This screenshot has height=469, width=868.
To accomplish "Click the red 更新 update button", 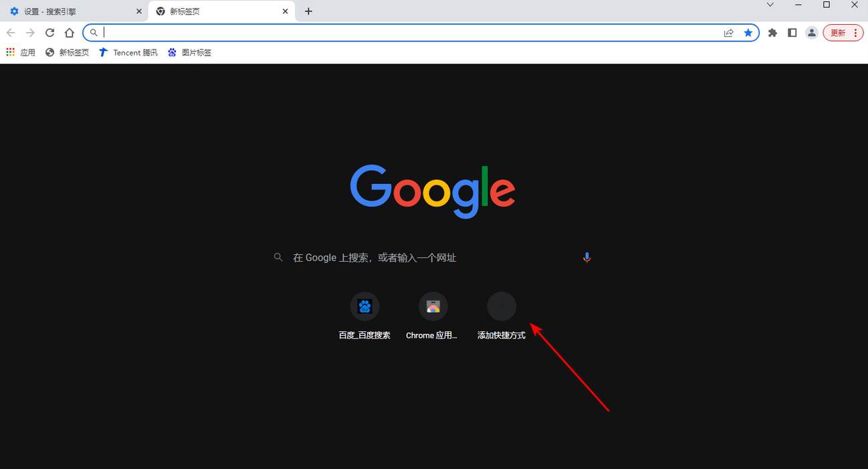I will click(843, 33).
